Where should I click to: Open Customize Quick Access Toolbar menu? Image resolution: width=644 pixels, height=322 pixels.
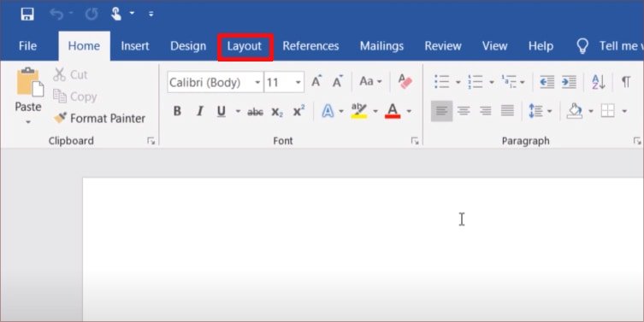click(x=151, y=14)
